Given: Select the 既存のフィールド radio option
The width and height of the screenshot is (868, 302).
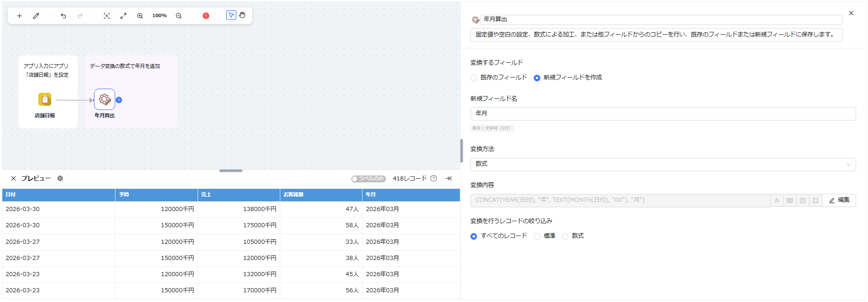Looking at the screenshot, I should tap(474, 78).
